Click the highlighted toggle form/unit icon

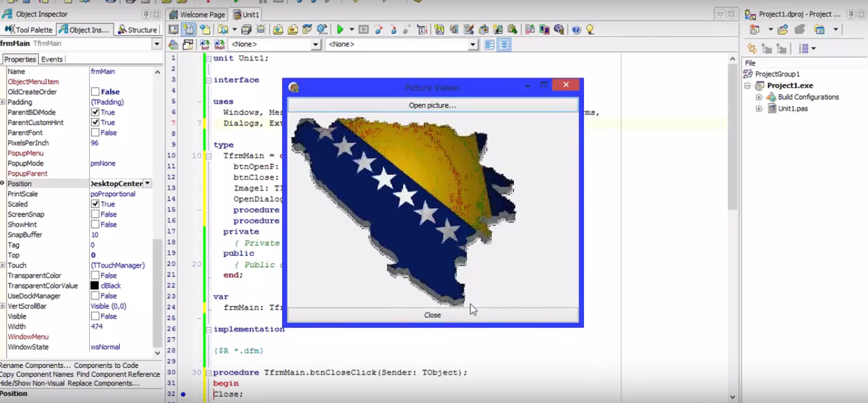coord(189,29)
